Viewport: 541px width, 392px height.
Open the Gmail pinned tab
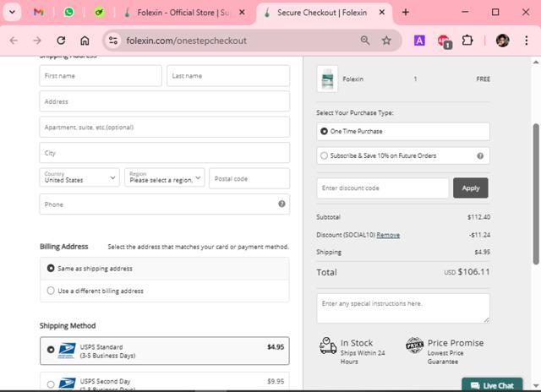point(39,13)
